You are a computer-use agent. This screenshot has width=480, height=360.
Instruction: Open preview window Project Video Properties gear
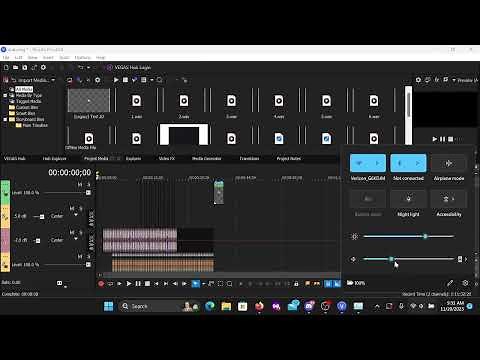click(418, 80)
